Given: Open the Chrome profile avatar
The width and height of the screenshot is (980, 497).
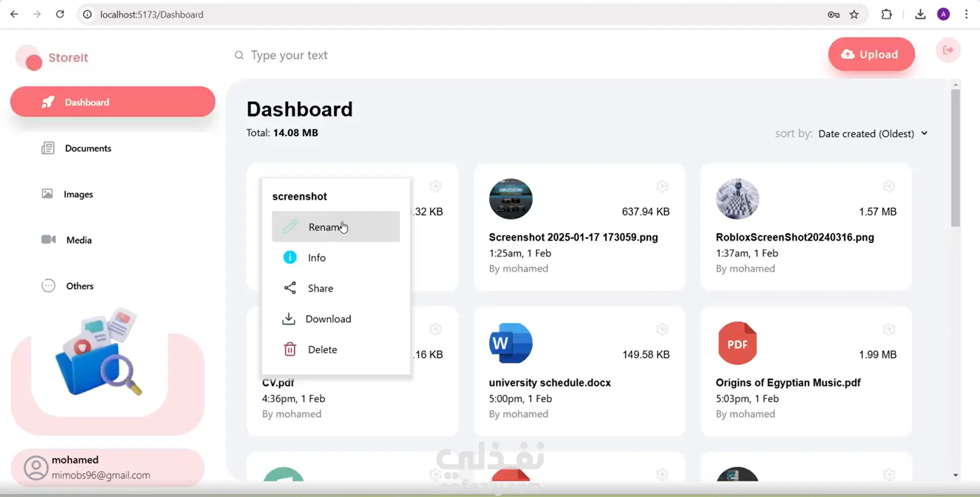Looking at the screenshot, I should [x=944, y=14].
